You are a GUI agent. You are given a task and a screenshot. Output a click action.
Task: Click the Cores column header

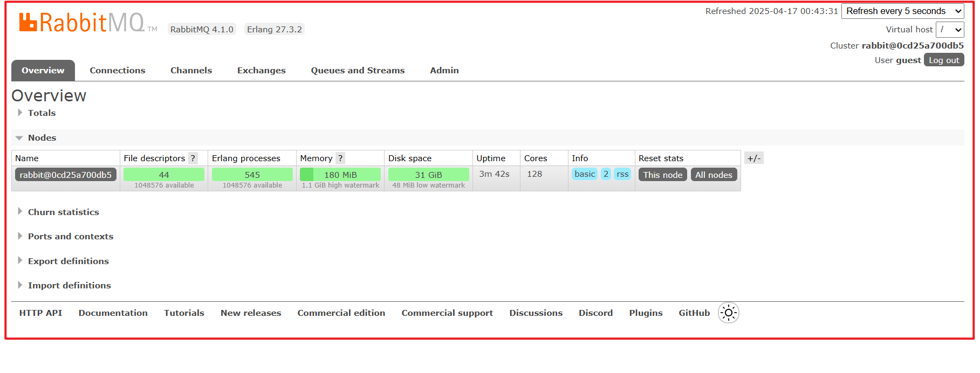536,158
